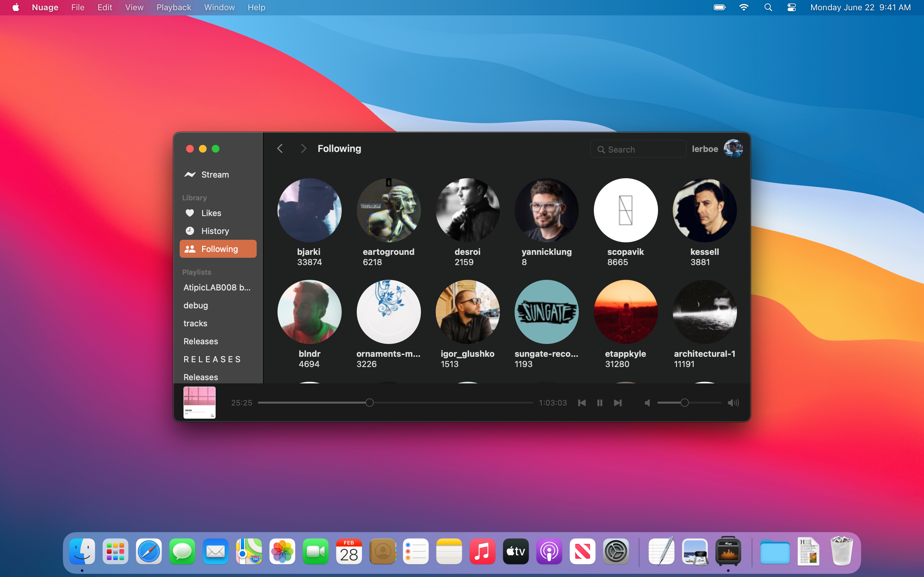This screenshot has width=924, height=577.
Task: Navigate forward with the right chevron
Action: click(x=304, y=148)
